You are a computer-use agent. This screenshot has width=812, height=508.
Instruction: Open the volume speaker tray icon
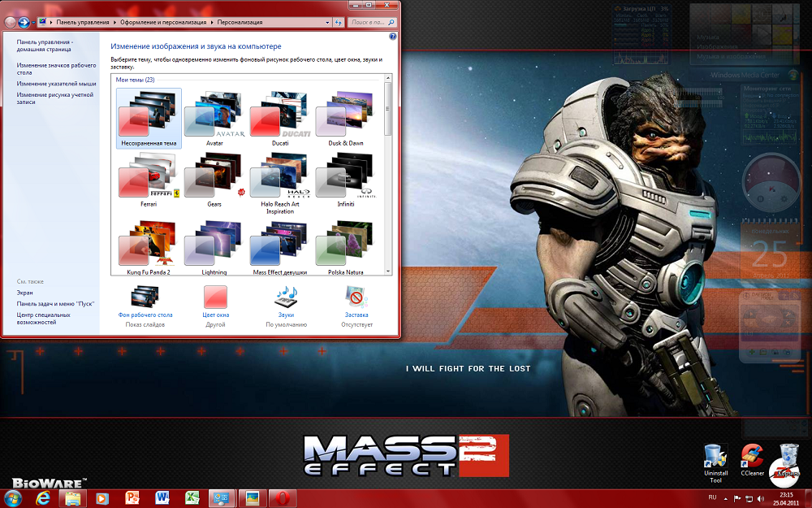[761, 499]
